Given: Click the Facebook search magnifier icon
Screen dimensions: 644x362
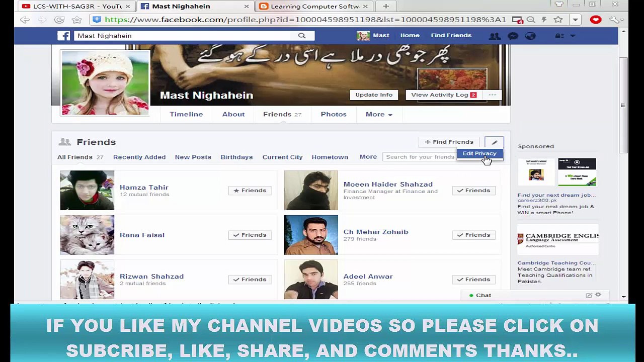Looking at the screenshot, I should 302,36.
